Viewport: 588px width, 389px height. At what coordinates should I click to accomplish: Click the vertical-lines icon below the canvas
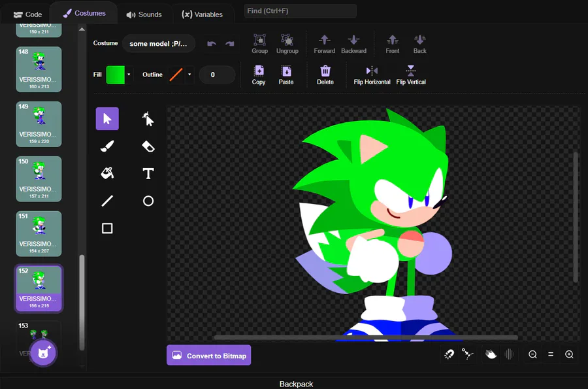tap(509, 354)
